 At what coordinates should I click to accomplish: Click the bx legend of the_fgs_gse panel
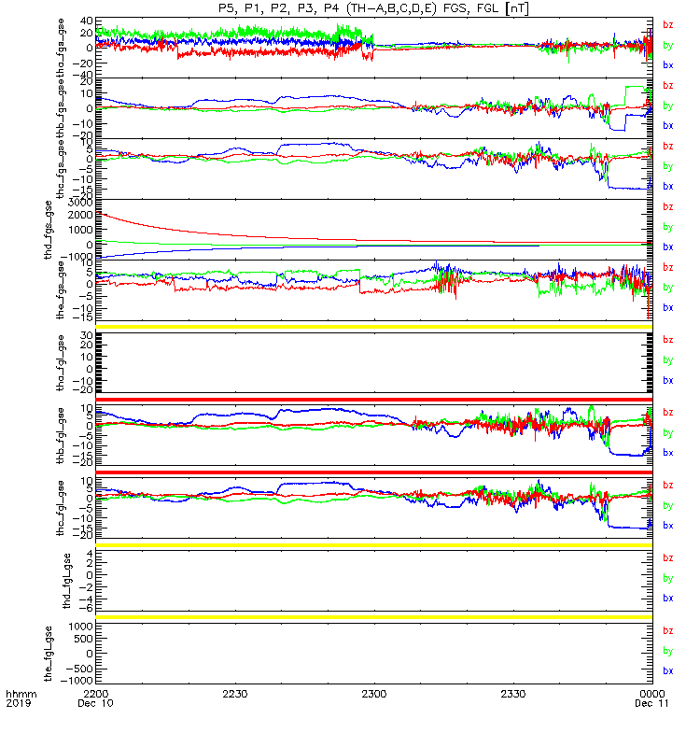tap(668, 308)
